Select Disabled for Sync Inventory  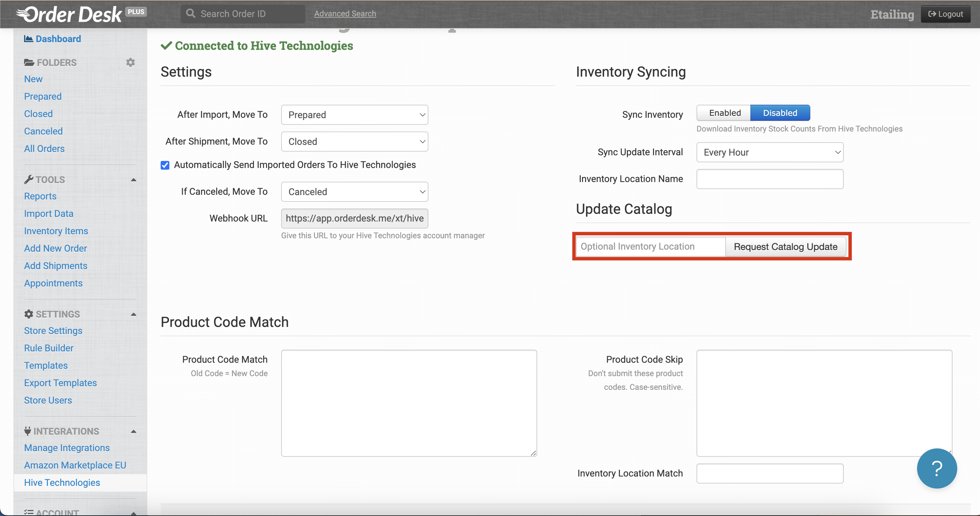click(780, 113)
